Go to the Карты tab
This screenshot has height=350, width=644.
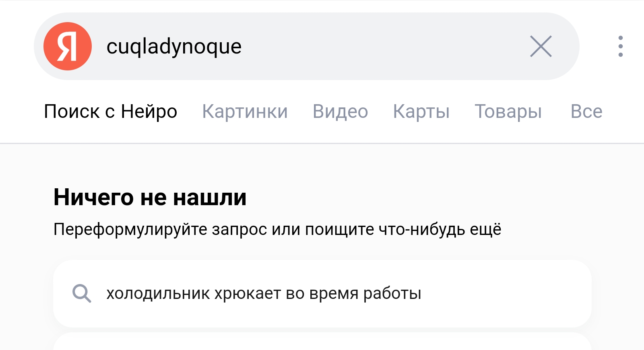421,111
